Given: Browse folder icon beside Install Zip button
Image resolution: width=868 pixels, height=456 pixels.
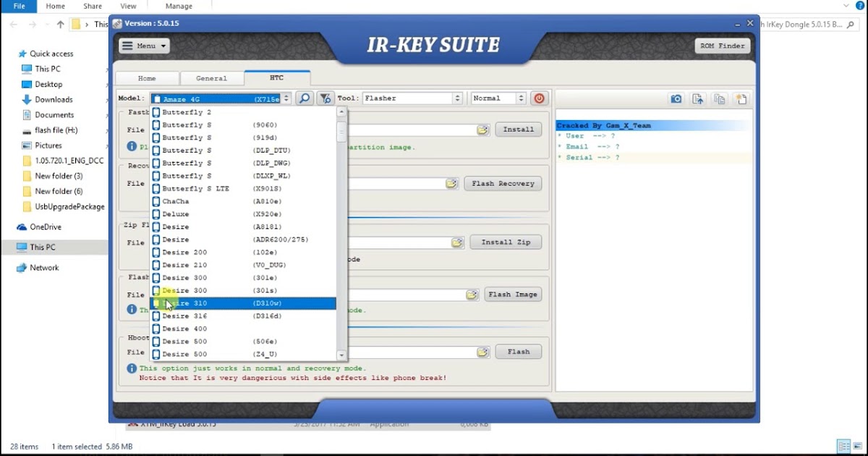Looking at the screenshot, I should coord(458,242).
